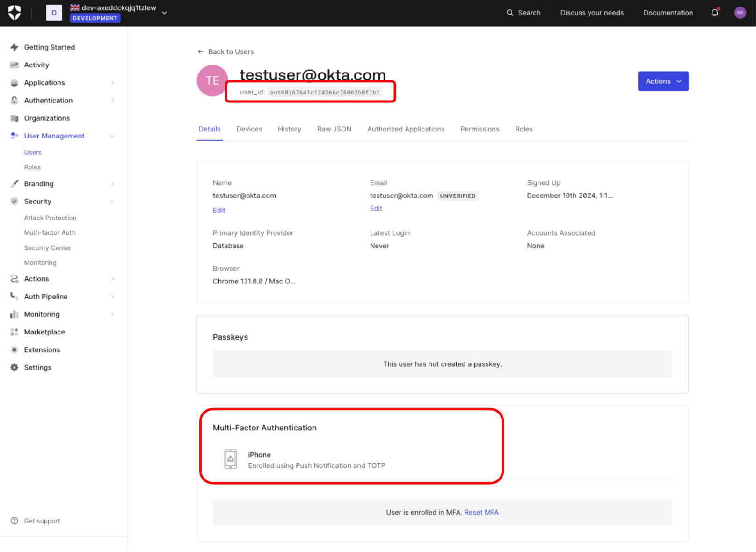The width and height of the screenshot is (756, 552).
Task: Expand the Applications menu chevron
Action: [112, 83]
